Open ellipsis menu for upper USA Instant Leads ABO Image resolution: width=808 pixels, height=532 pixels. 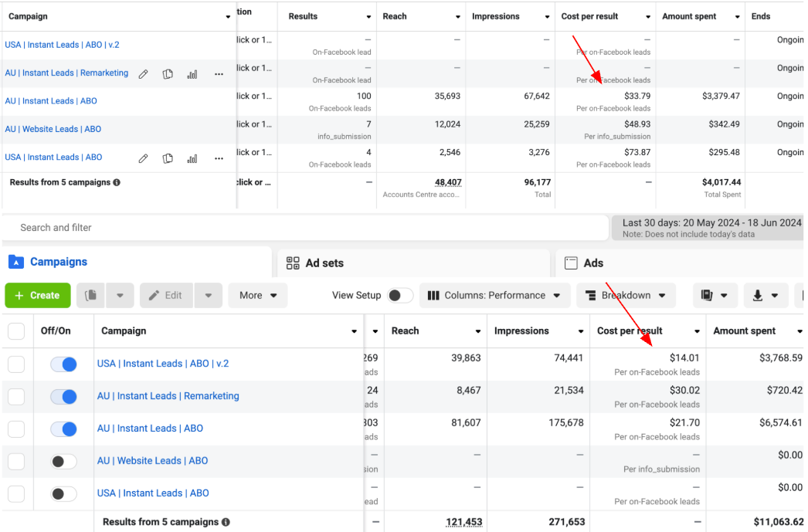tap(219, 158)
